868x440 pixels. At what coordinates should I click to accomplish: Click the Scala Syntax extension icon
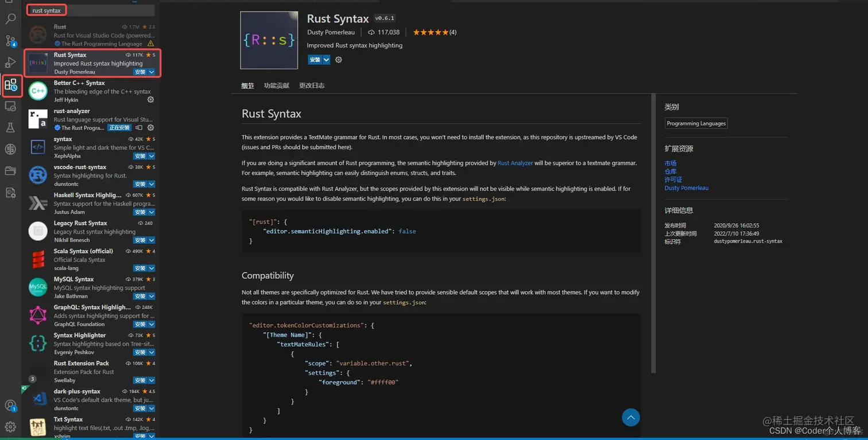click(x=38, y=259)
